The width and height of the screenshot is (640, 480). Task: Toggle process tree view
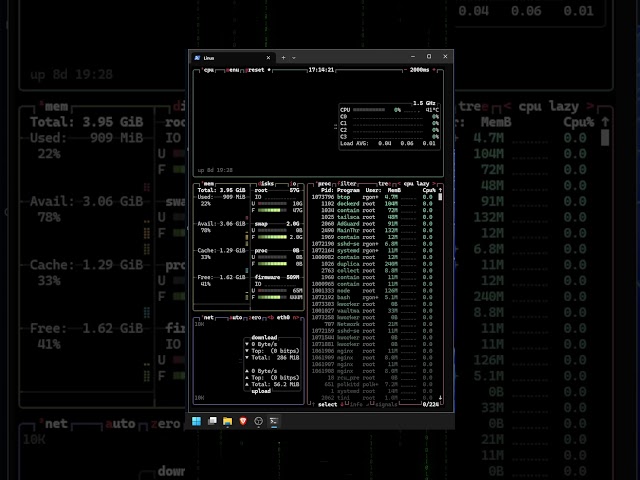pyautogui.click(x=384, y=184)
